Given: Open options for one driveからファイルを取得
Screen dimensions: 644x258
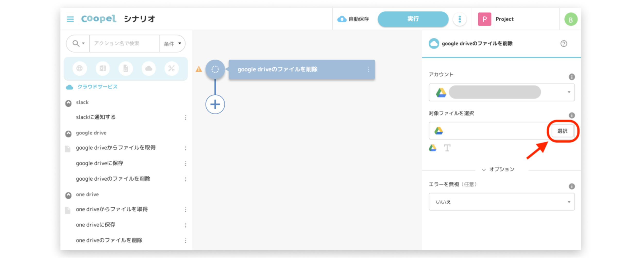Looking at the screenshot, I should tap(185, 210).
